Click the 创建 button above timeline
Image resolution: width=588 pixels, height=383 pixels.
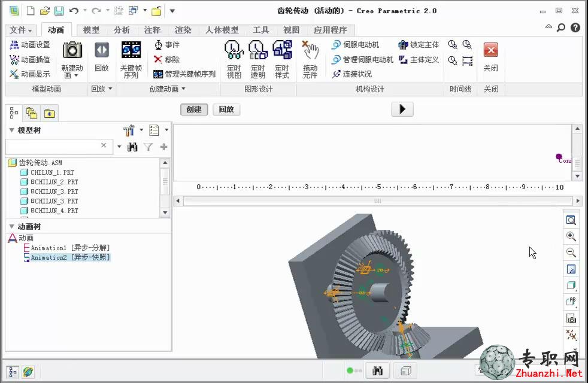coord(194,110)
